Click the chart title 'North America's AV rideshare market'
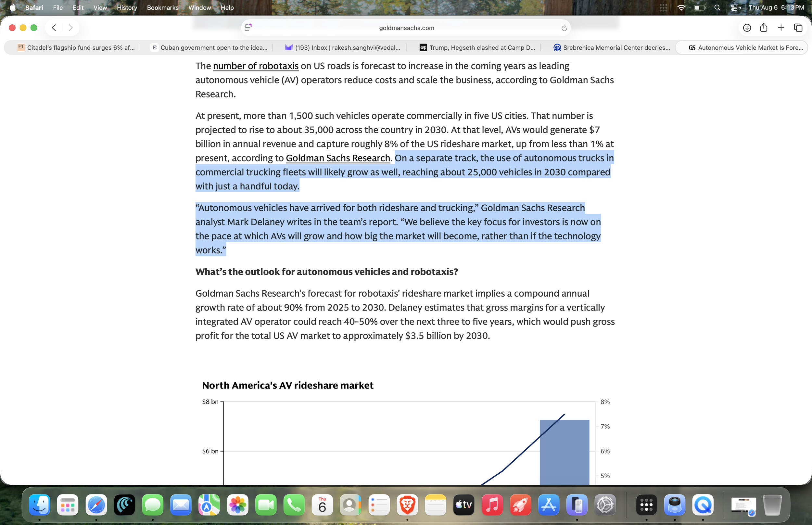 coord(287,385)
